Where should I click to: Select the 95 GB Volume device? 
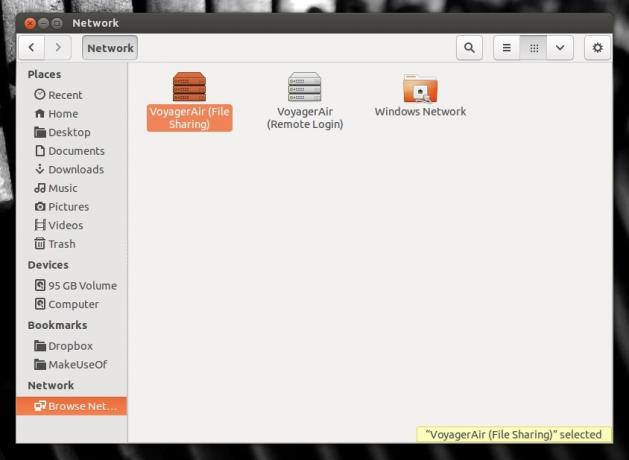[x=76, y=286]
